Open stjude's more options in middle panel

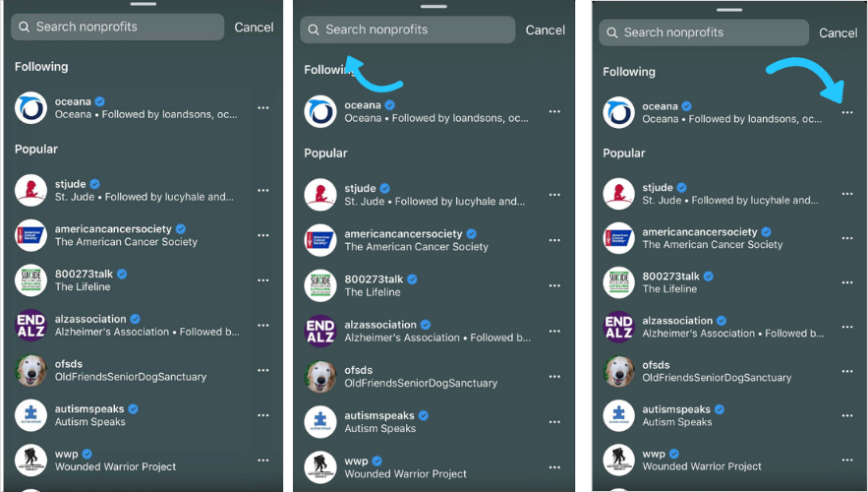tap(554, 195)
